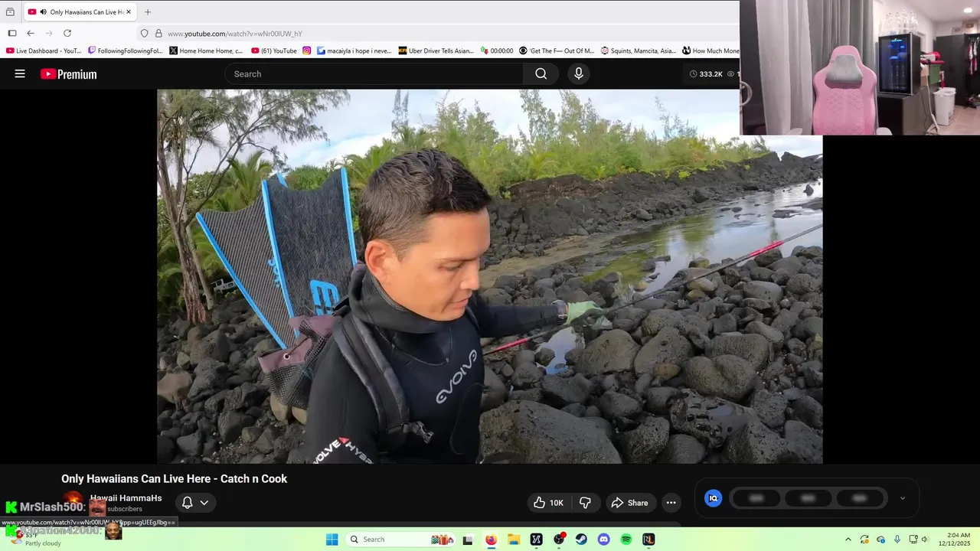Open the FollowingFollowing Twitch bookmark

click(126, 51)
